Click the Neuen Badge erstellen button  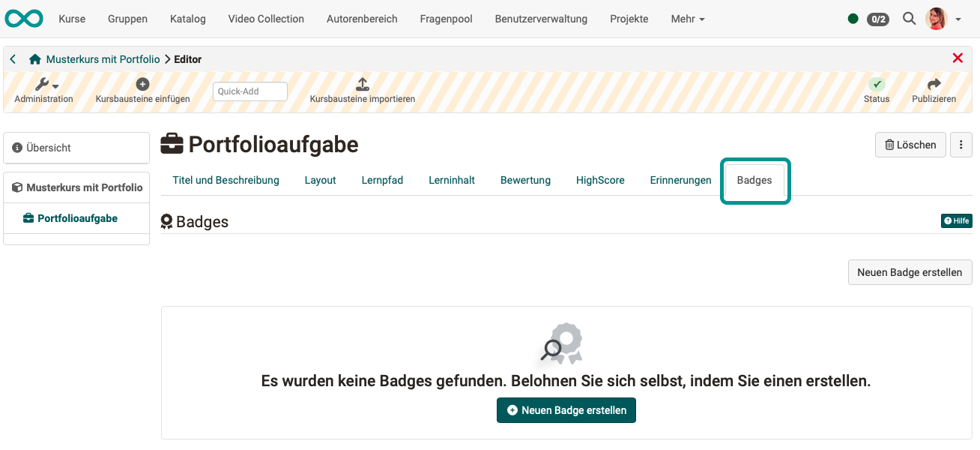coord(910,272)
